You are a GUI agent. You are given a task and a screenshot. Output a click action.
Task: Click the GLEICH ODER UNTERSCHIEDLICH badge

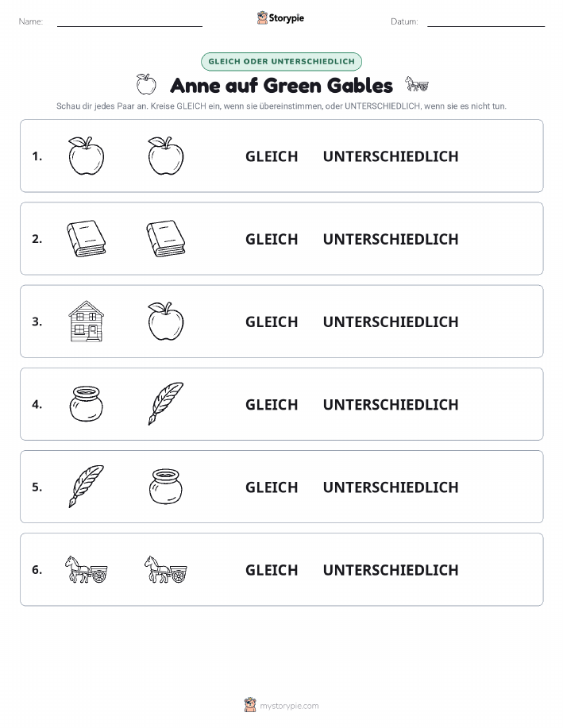(281, 61)
